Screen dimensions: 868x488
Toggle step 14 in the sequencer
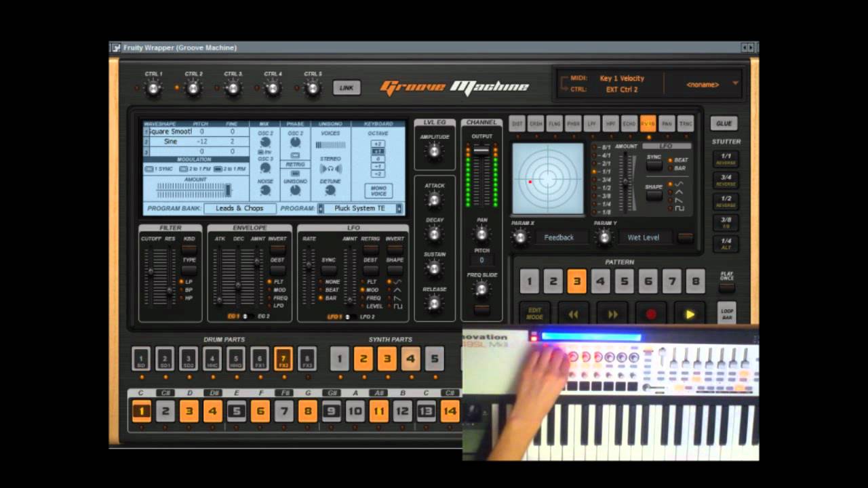point(450,411)
